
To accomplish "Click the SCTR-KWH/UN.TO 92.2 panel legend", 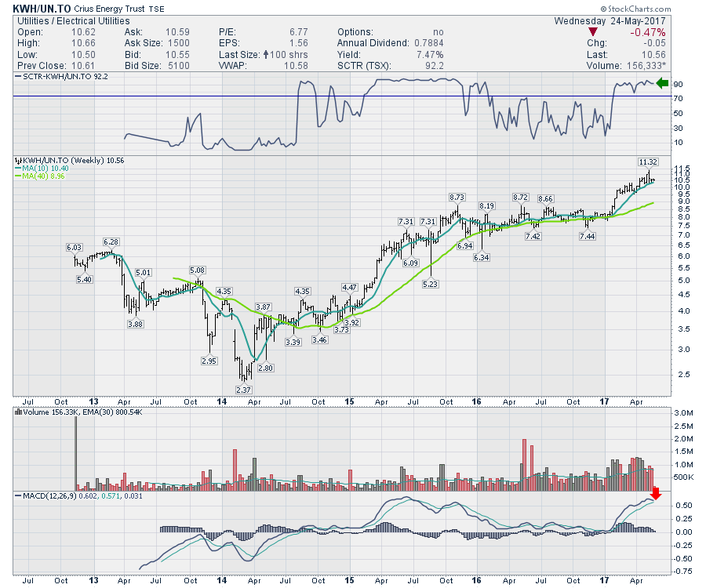I will (65, 77).
